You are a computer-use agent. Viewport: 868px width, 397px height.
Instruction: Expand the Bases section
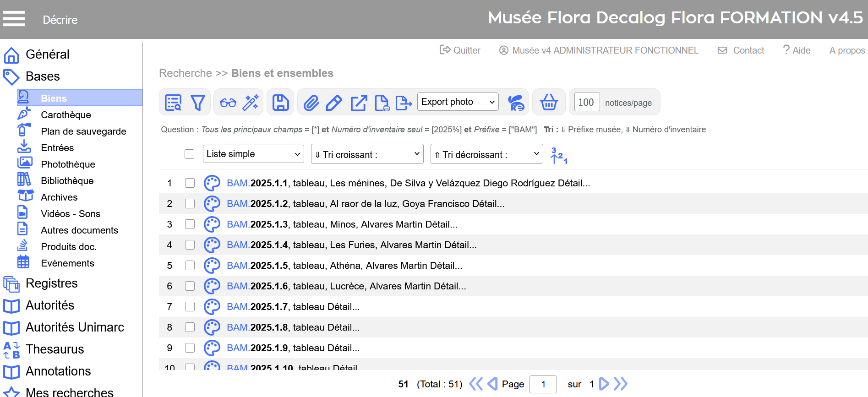coord(43,76)
